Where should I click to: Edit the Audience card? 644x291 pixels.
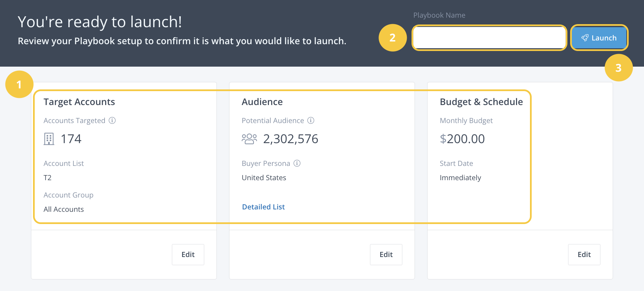tap(386, 254)
